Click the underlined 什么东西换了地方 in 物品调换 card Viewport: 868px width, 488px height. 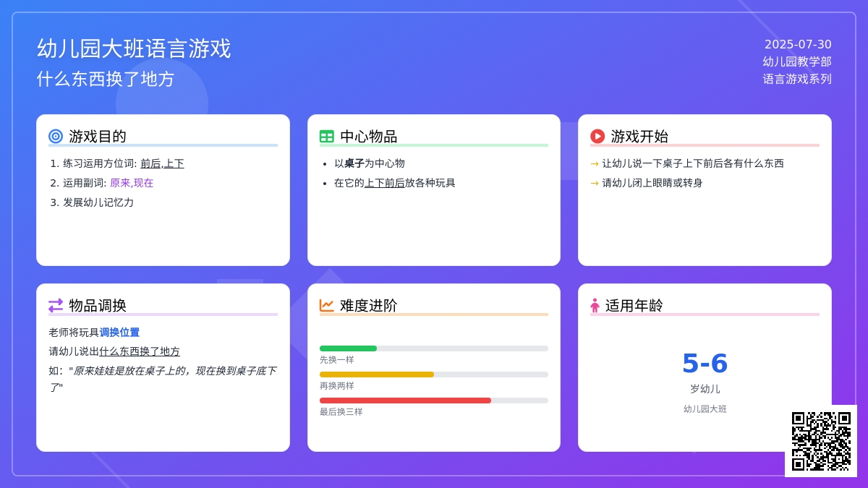(x=140, y=351)
